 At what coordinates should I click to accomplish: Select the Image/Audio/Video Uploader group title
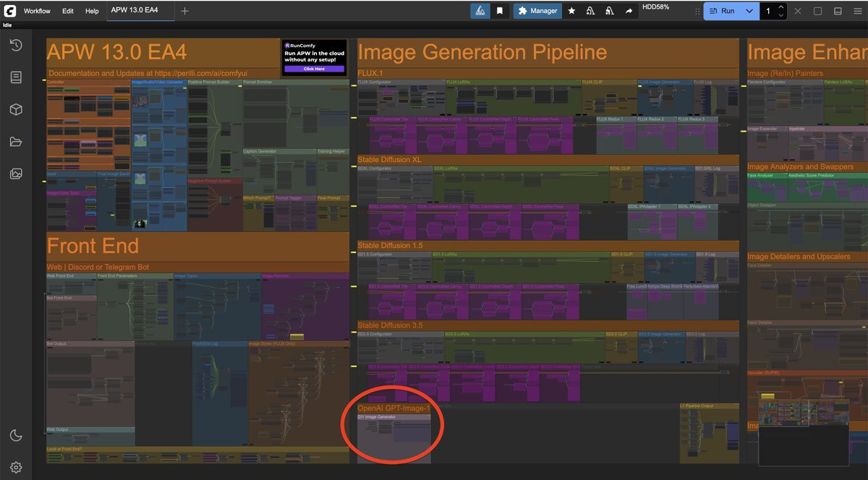click(158, 82)
